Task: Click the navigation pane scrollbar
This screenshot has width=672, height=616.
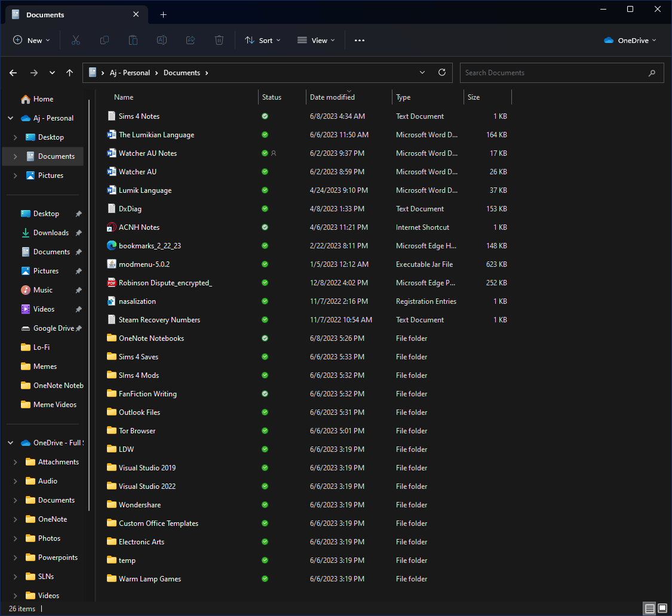Action: tap(89, 305)
